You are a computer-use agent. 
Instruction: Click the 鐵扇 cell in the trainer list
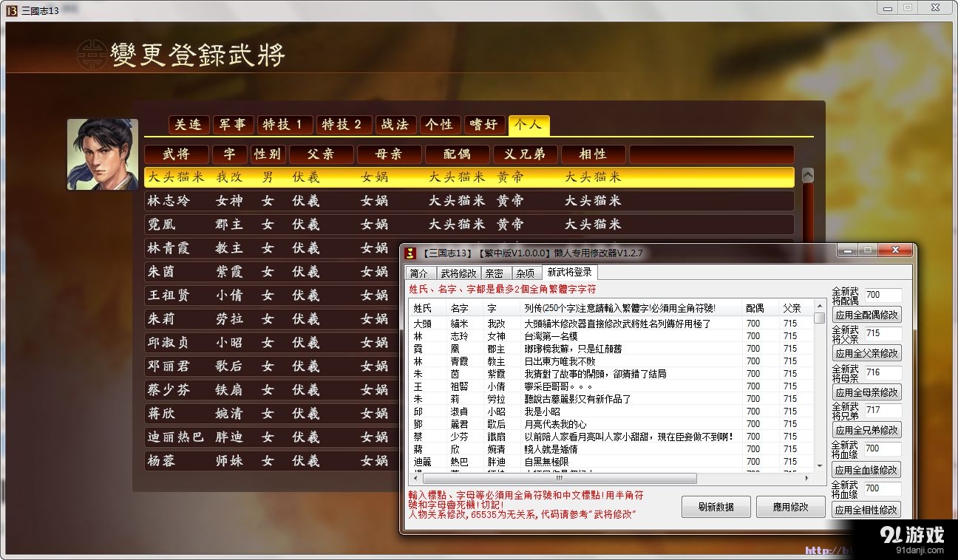pyautogui.click(x=496, y=437)
